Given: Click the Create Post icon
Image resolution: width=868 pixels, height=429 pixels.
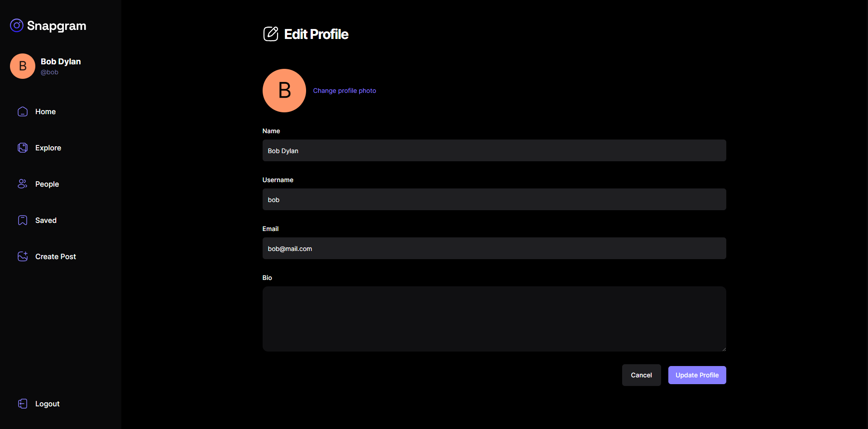Looking at the screenshot, I should (23, 256).
